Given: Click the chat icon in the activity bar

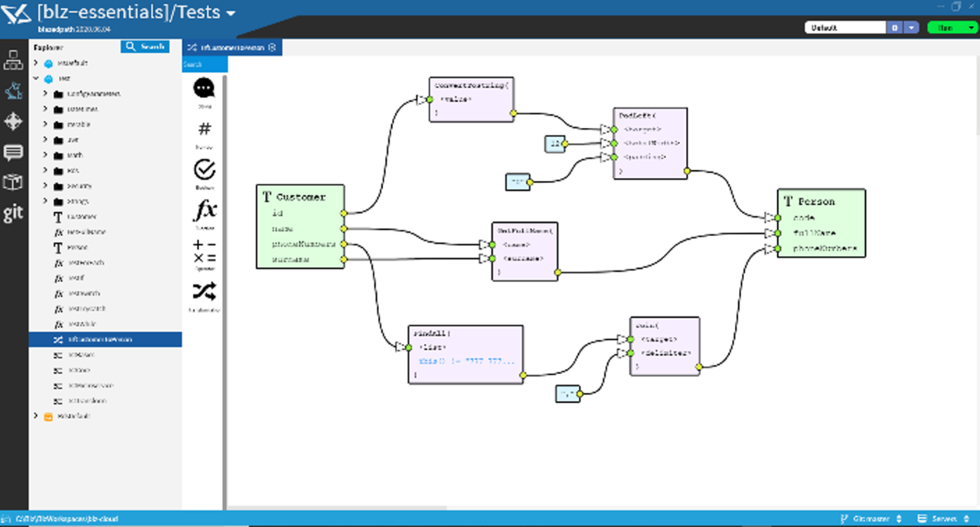Looking at the screenshot, I should [x=13, y=152].
